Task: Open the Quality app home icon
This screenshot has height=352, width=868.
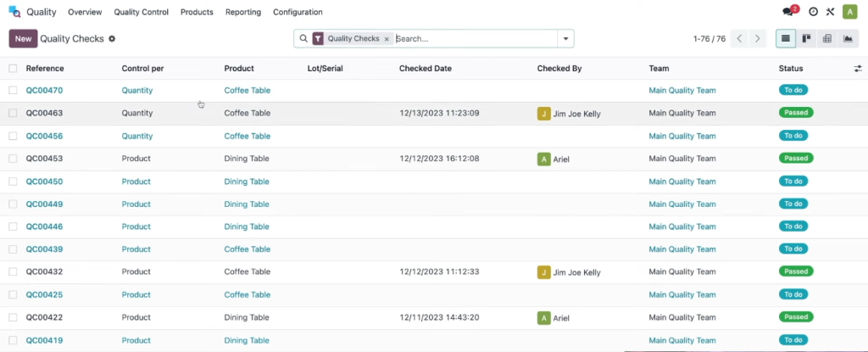Action: [14, 12]
